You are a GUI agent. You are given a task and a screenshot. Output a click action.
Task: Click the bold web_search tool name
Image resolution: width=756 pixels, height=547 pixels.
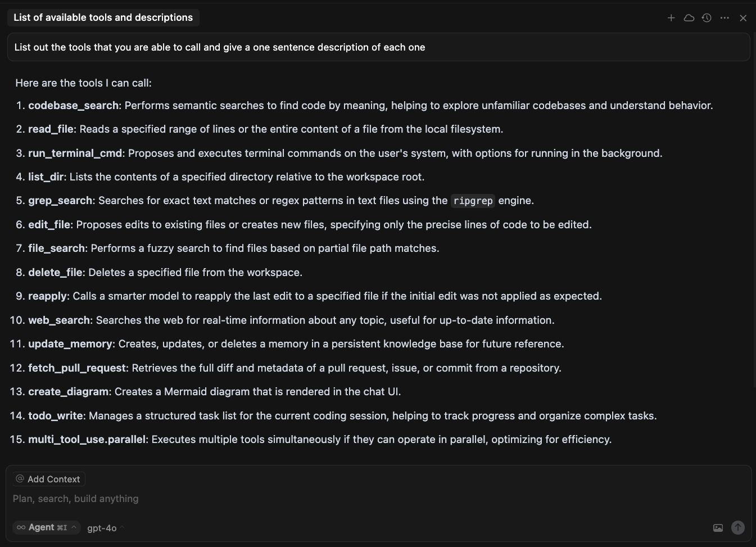(x=59, y=320)
